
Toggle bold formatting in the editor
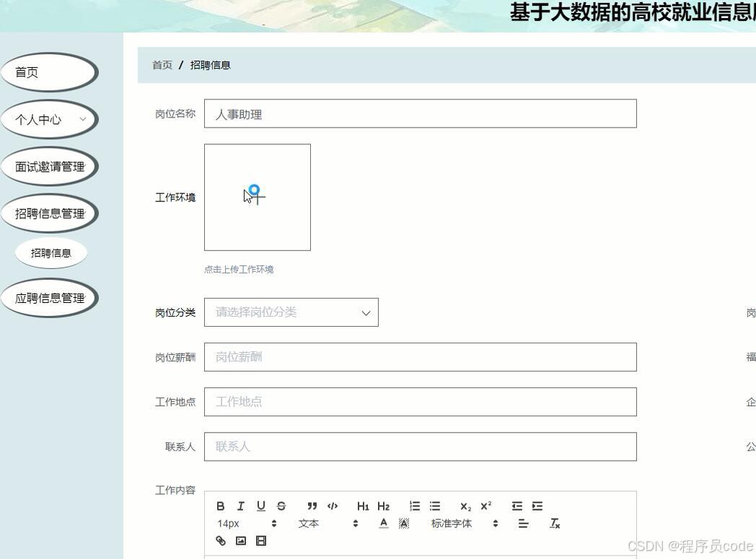221,506
